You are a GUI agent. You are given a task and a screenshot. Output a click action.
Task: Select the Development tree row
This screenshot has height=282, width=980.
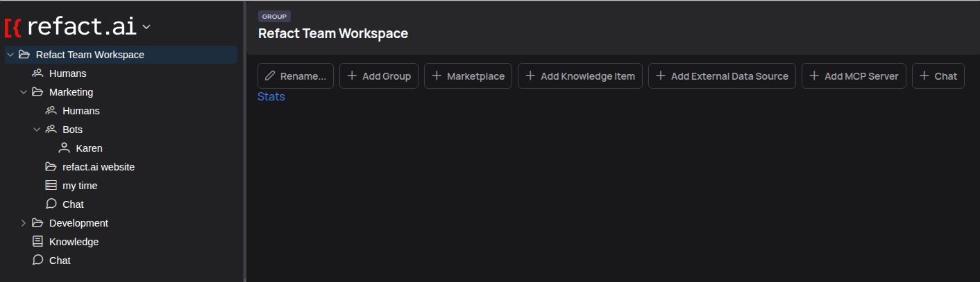[121, 223]
